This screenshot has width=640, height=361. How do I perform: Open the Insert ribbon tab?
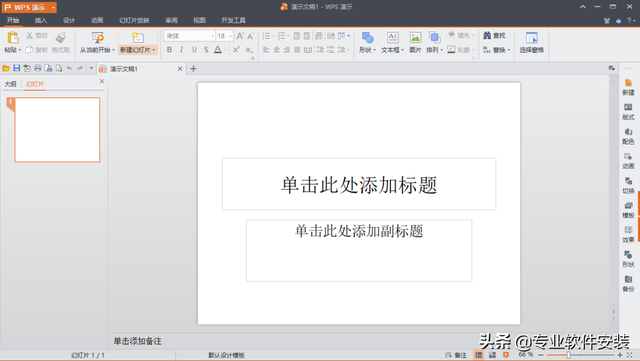pos(41,20)
